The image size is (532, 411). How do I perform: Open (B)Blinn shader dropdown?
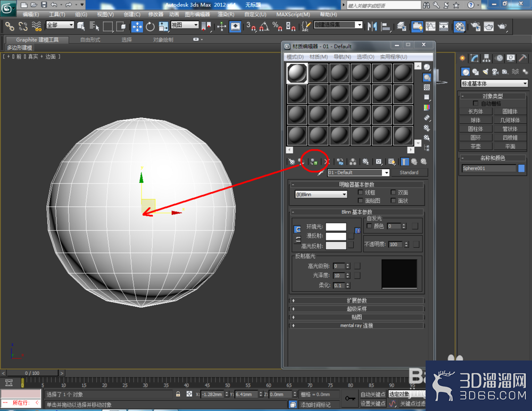321,194
